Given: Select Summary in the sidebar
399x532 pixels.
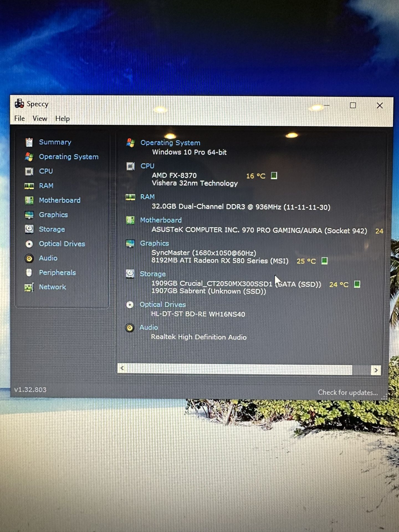Looking at the screenshot, I should (55, 142).
